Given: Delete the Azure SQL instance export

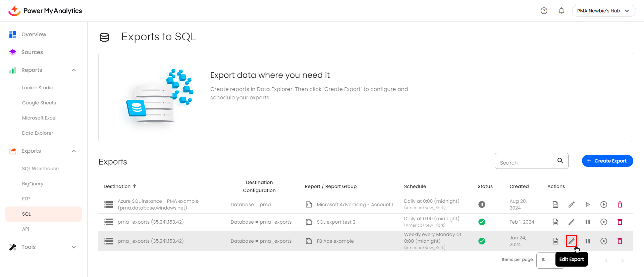Looking at the screenshot, I should pos(620,204).
